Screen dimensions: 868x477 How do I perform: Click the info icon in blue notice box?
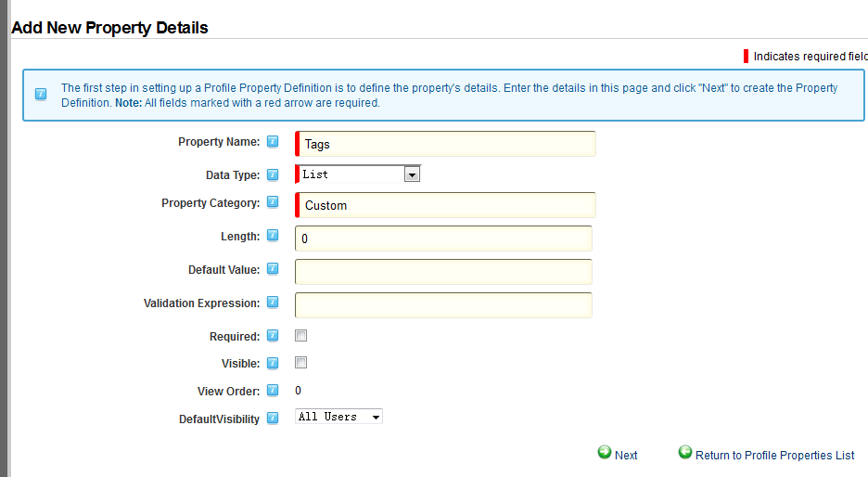[x=41, y=94]
